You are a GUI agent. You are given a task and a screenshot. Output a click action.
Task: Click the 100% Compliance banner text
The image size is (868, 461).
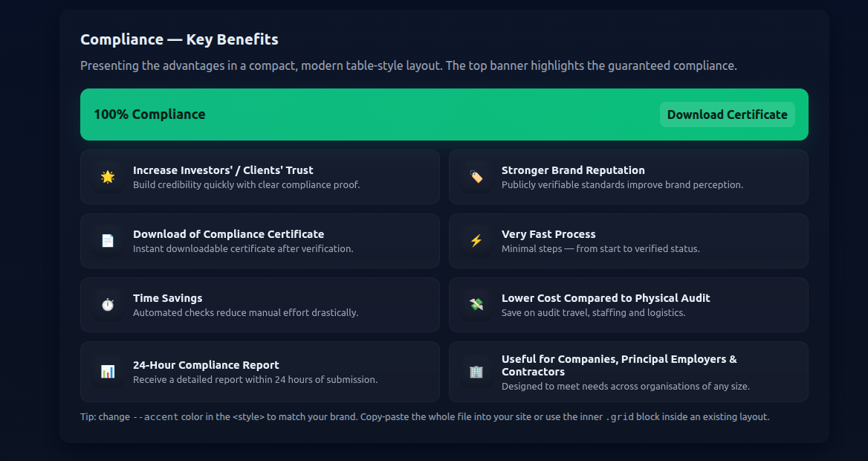(149, 115)
